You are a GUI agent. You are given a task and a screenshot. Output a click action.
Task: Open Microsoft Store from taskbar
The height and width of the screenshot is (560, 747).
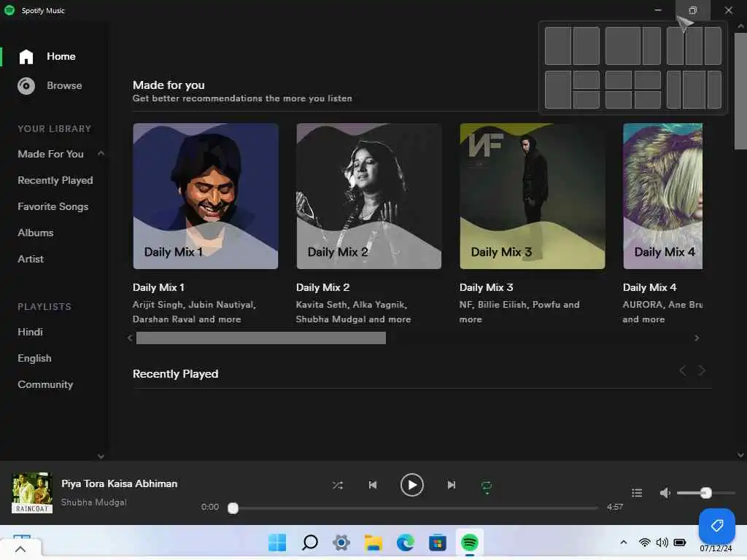438,542
